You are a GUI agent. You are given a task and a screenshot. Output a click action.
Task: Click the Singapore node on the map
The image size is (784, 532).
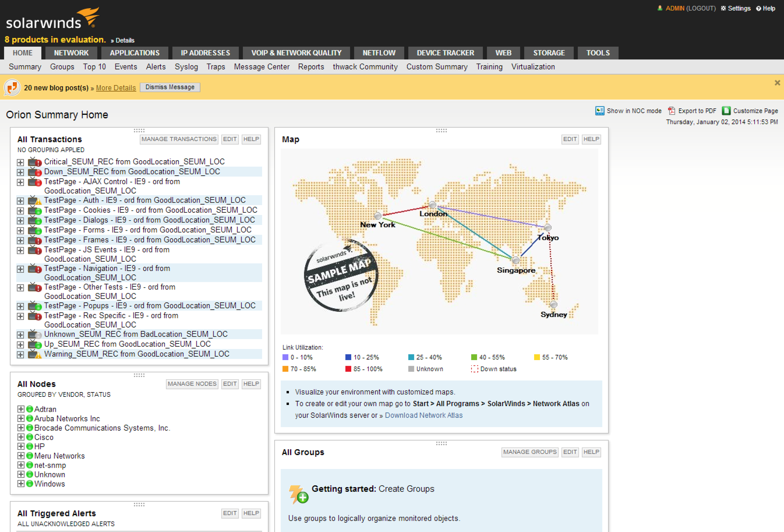[x=516, y=260]
